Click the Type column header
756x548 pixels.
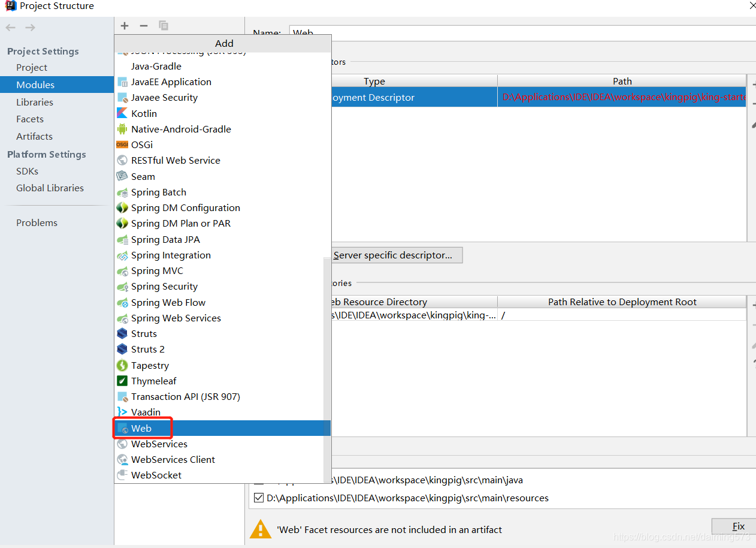413,81
